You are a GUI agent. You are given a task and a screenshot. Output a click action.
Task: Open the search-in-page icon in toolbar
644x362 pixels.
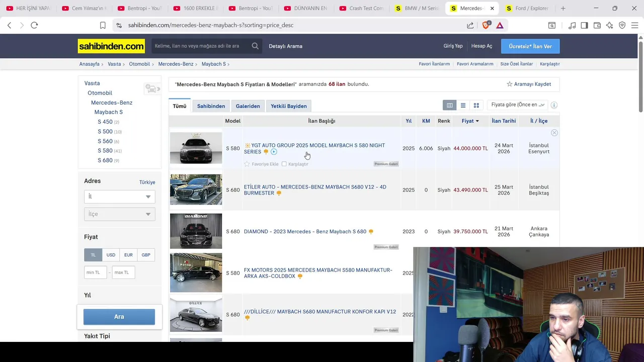(552, 25)
